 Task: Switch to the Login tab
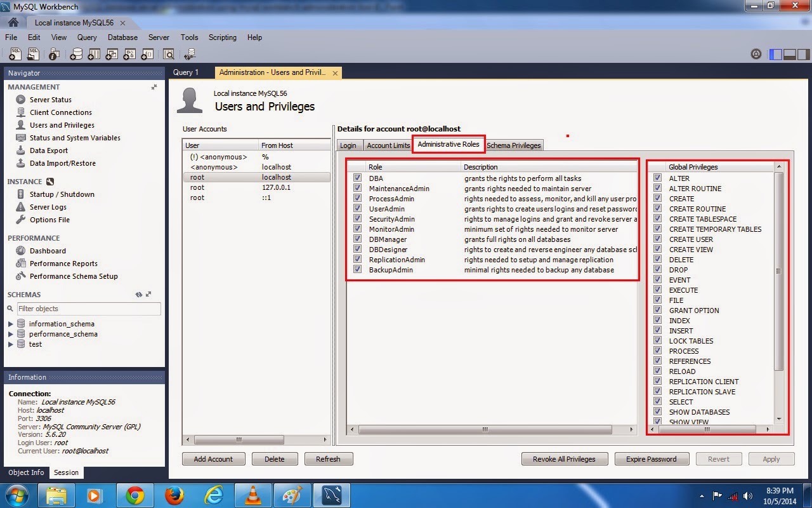tap(348, 145)
